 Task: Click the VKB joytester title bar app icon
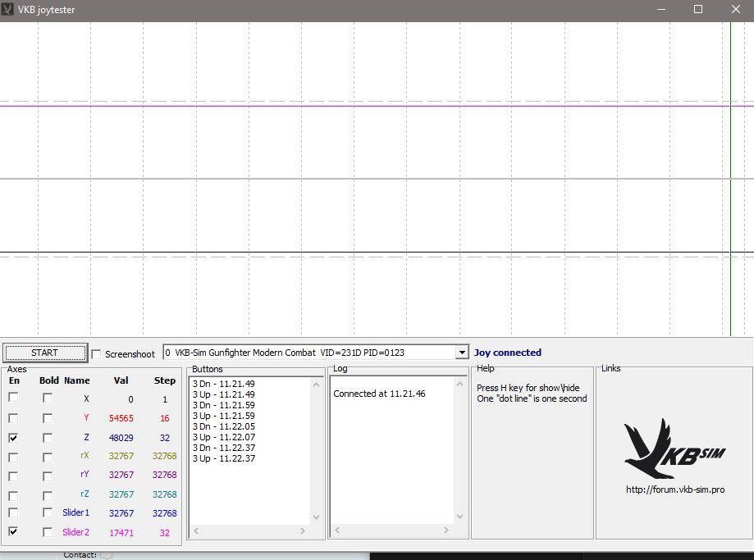coord(8,10)
